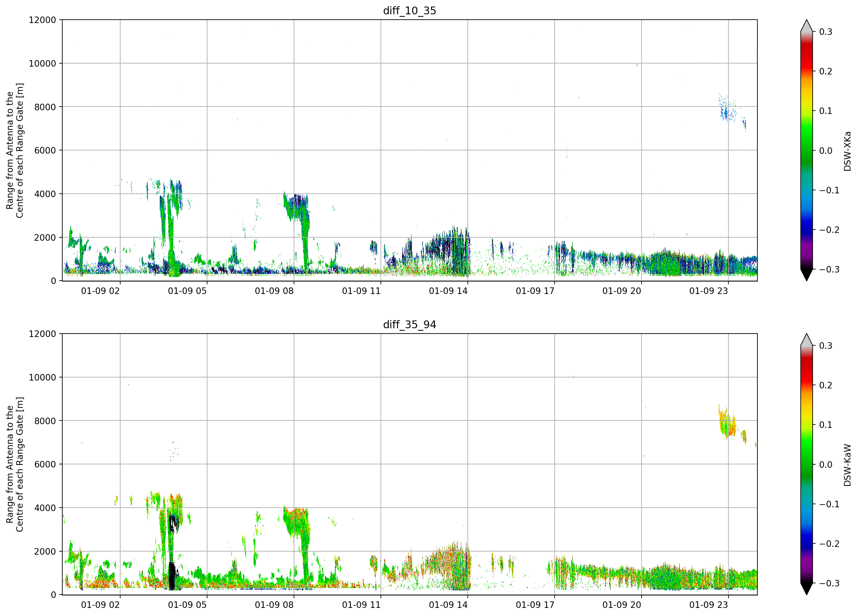Click the diff_35_94 plot title
The height and width of the screenshot is (616, 858).
coord(409,325)
